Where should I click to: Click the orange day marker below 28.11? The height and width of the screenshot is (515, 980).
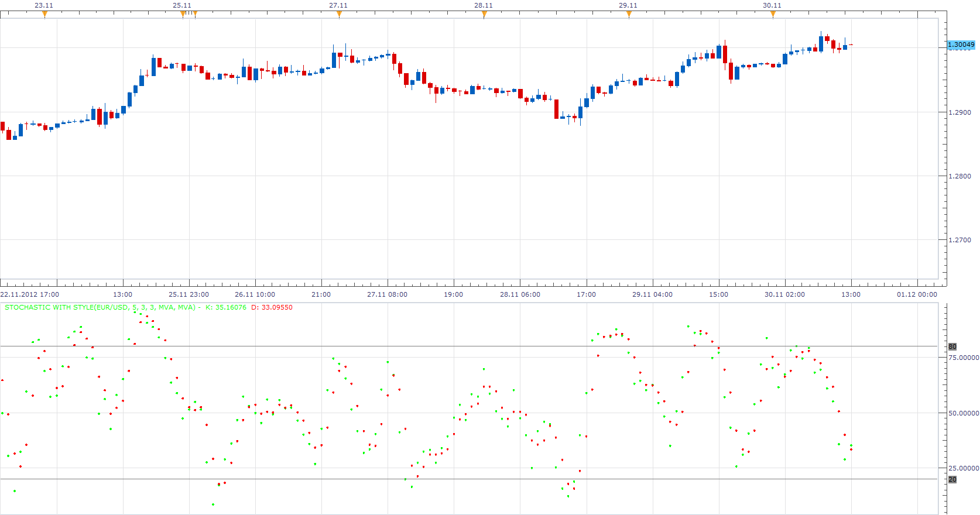pos(484,15)
